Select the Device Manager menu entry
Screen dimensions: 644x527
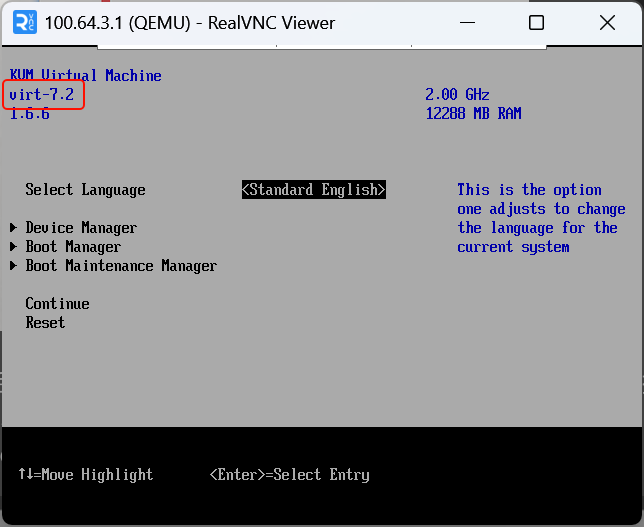(x=81, y=228)
